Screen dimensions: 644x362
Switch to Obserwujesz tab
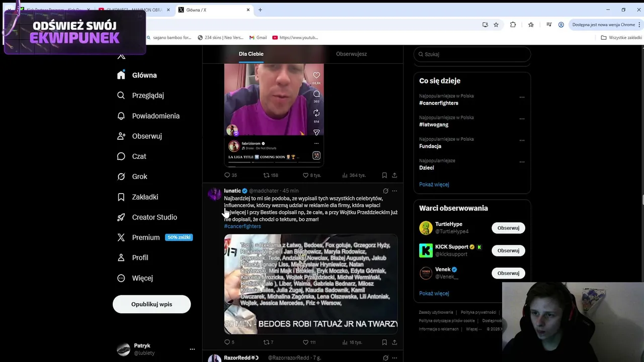(351, 54)
